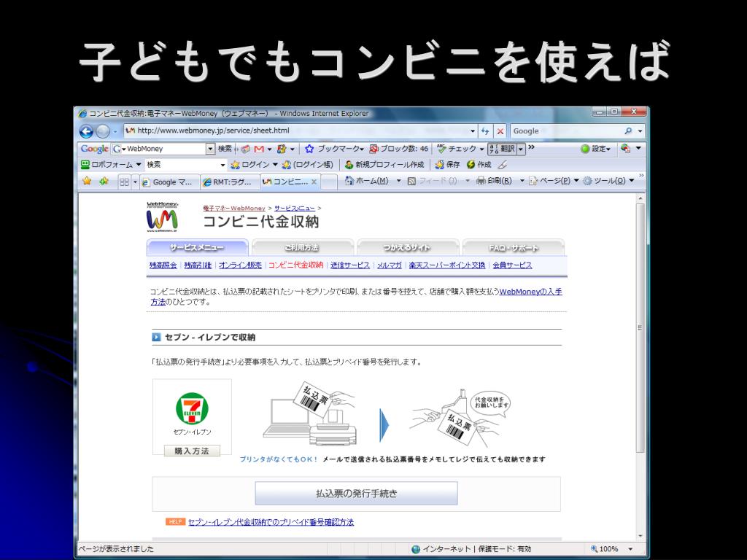Click the browser Forward arrow button

(102, 131)
